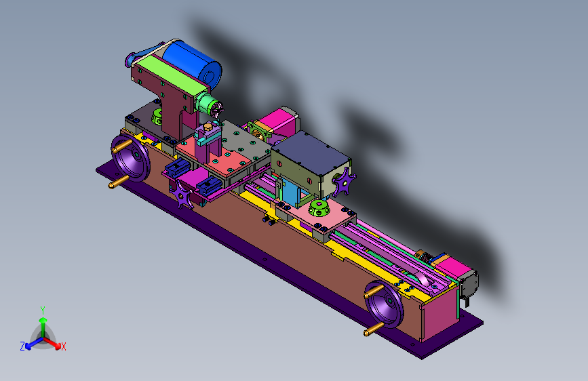Select the light green headstock top cover
This screenshot has height=381, width=588.
tap(172, 74)
